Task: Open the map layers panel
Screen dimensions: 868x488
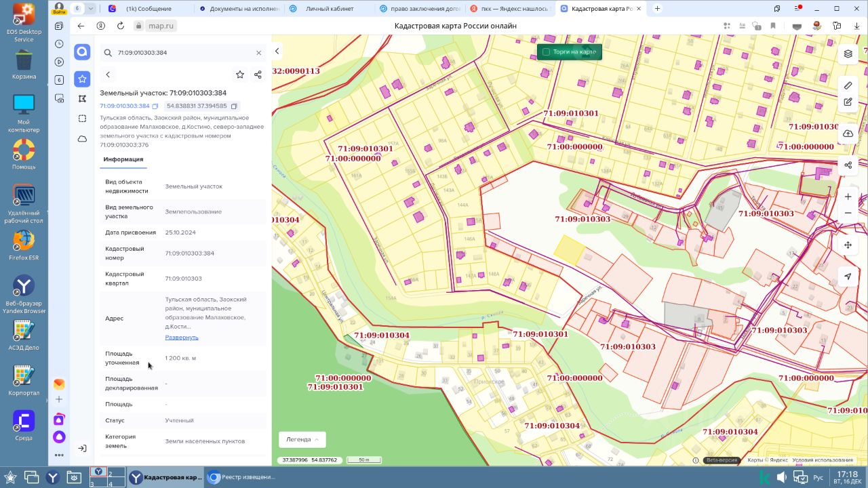Action: 848,54
